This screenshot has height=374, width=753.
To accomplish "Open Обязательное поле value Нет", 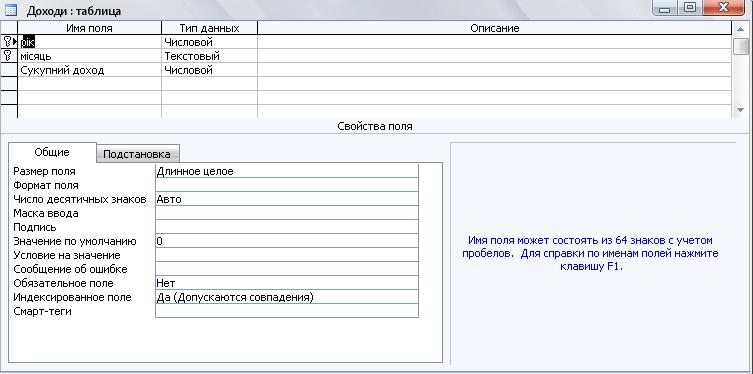I will pyautogui.click(x=287, y=283).
